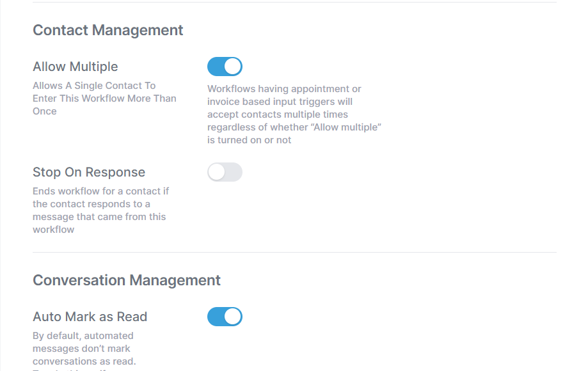Click the word "Once" under Allow Multiple
Viewport: 588px width, 371px height.
pos(45,111)
